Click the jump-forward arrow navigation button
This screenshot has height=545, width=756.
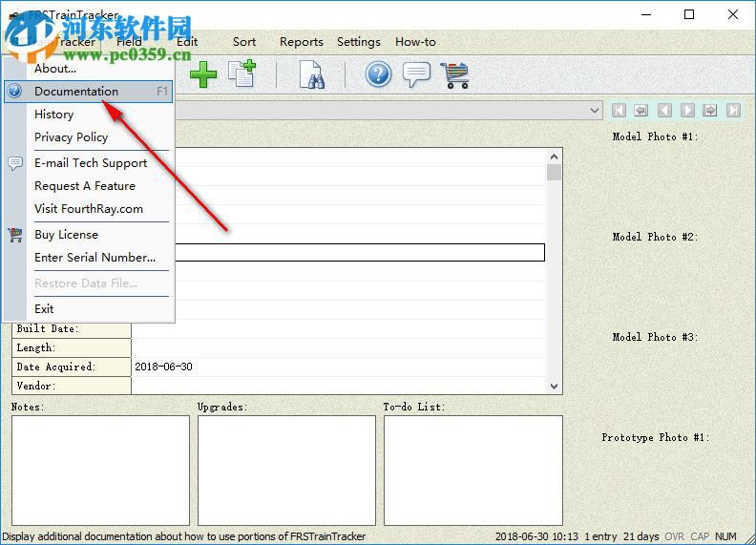710,111
